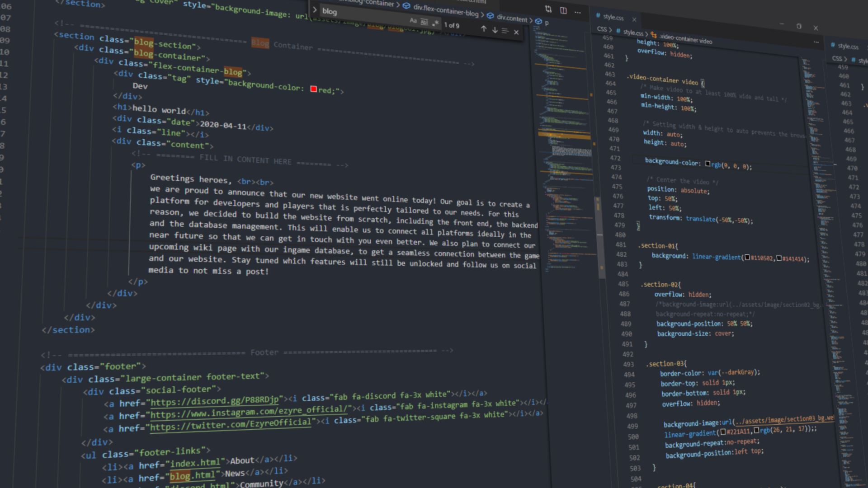
Task: Open More Actions ellipsis in CSS editor
Action: coord(816,42)
